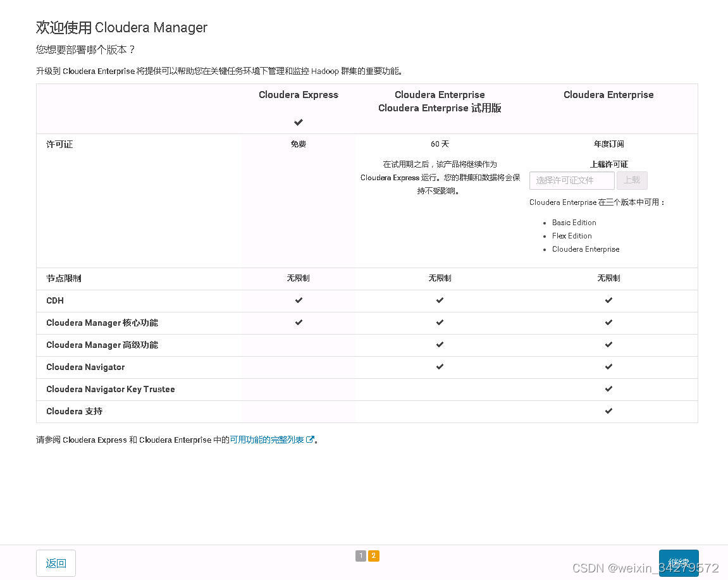The width and height of the screenshot is (728, 580).
Task: Click the 您想要部署哪个版本 subtitle
Action: (85, 50)
